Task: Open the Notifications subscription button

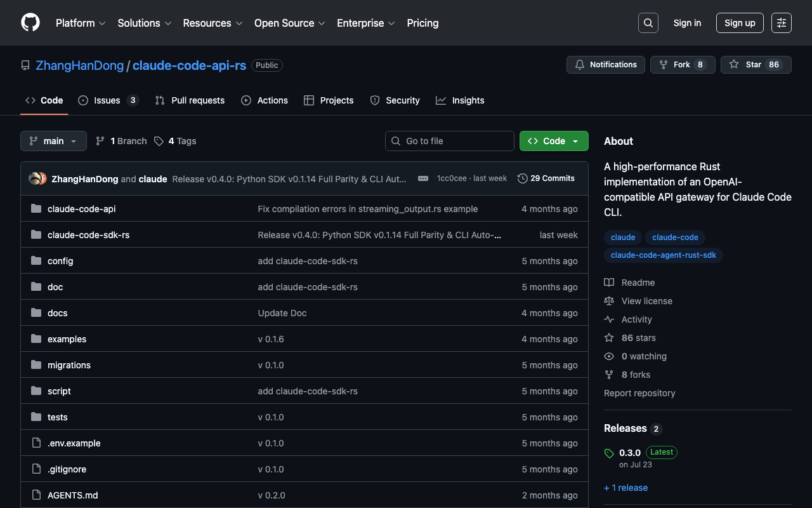Action: tap(605, 65)
